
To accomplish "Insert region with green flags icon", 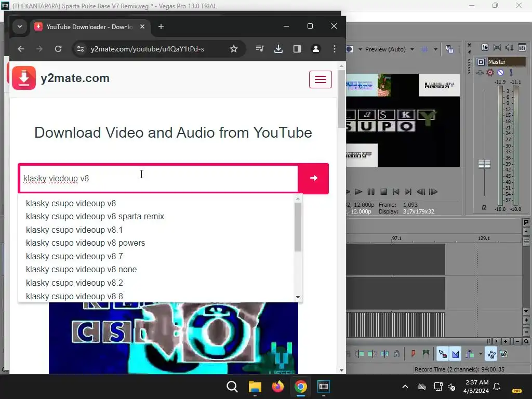I will (426, 354).
